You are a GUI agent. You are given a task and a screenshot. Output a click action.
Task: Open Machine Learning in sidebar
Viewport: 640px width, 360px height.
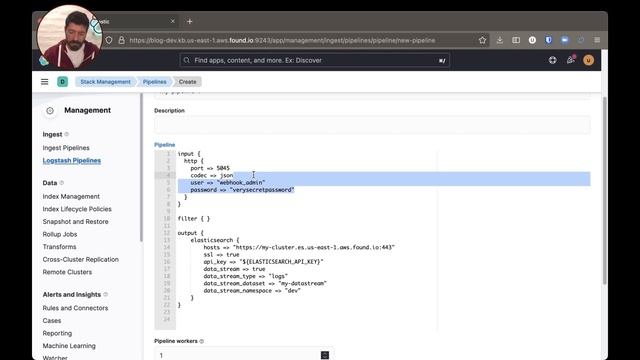69,346
